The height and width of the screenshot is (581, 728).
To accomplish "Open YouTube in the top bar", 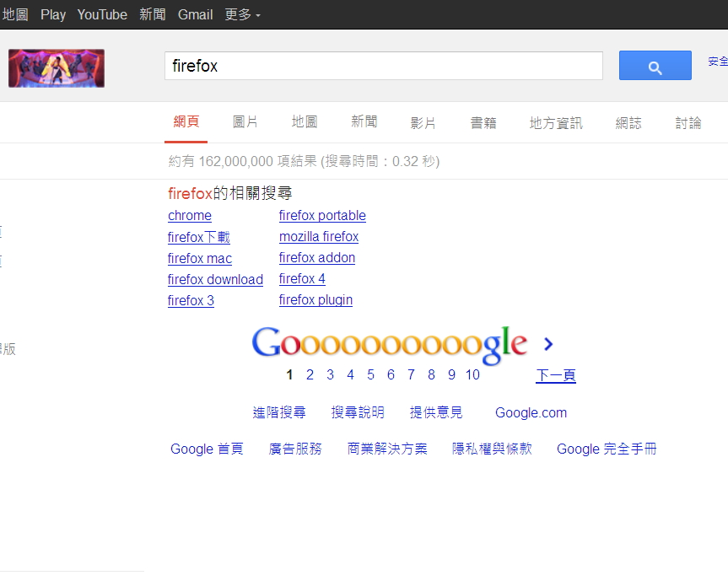I will point(102,14).
